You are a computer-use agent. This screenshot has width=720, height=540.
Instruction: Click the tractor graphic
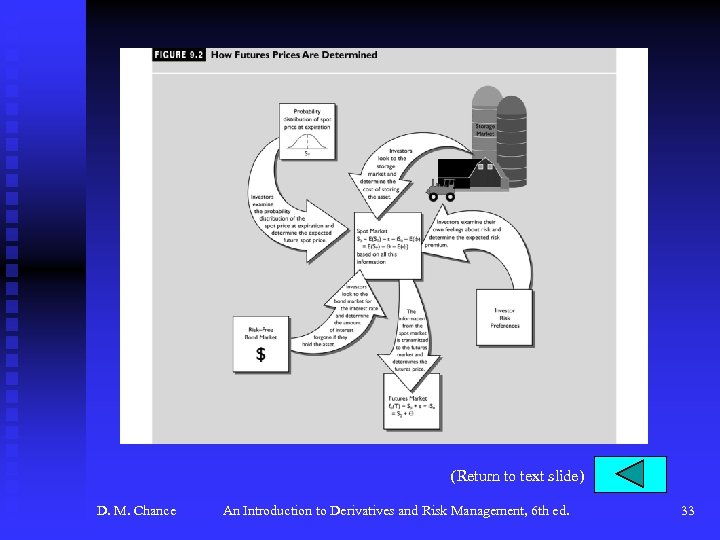(x=441, y=191)
